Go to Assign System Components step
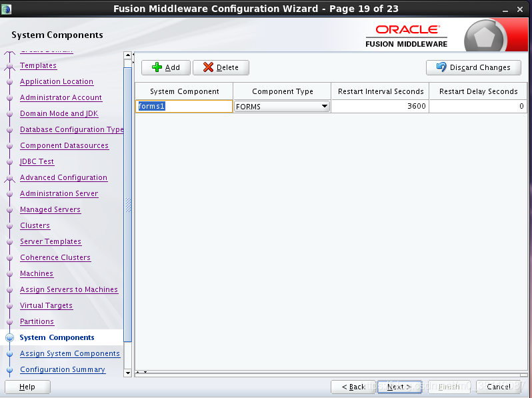Screen dimensions: 532x398 coord(70,353)
